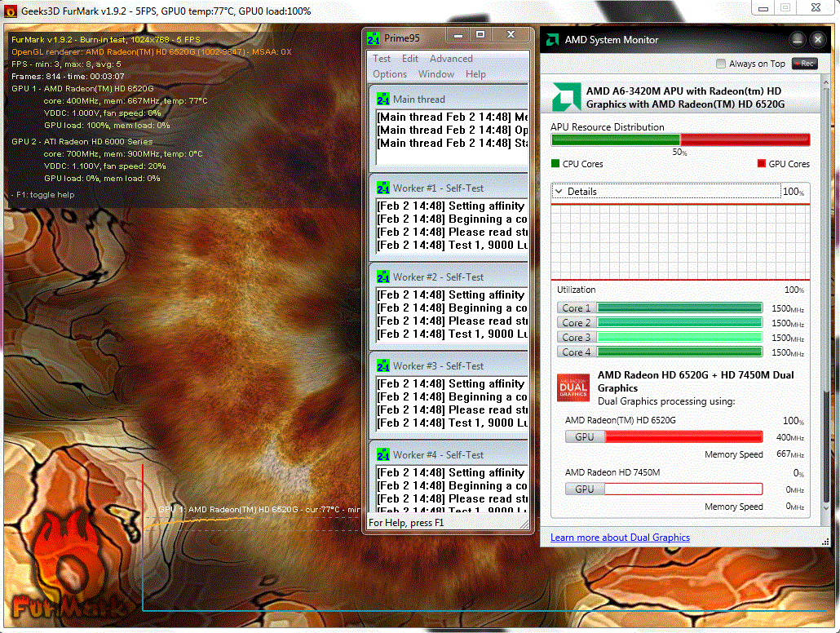This screenshot has width=840, height=633.
Task: Click the Utilization label in Details
Action: pos(576,290)
